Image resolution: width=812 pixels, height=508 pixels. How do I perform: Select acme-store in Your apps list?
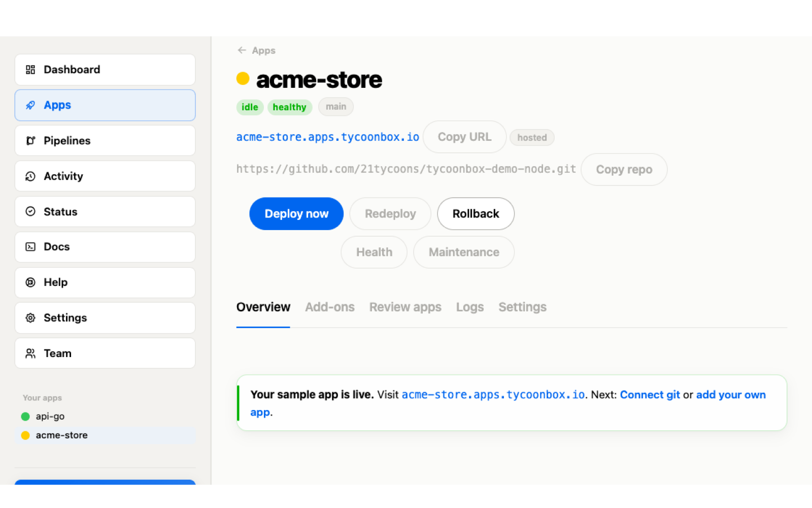[105, 435]
